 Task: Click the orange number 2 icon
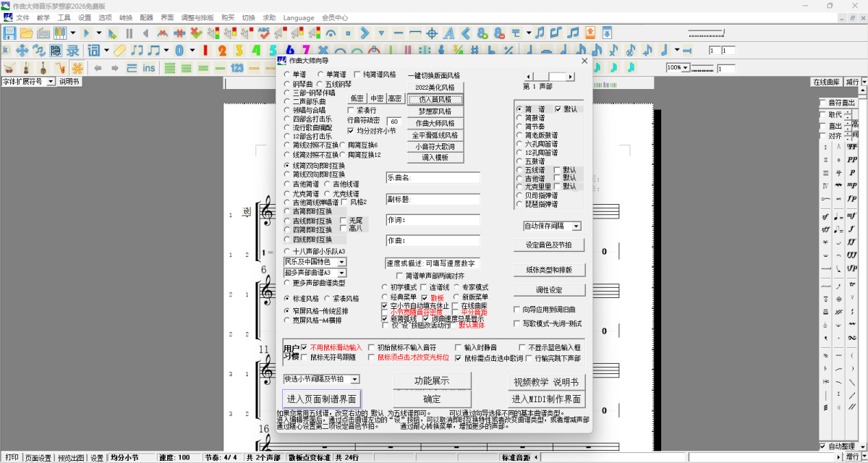point(222,51)
